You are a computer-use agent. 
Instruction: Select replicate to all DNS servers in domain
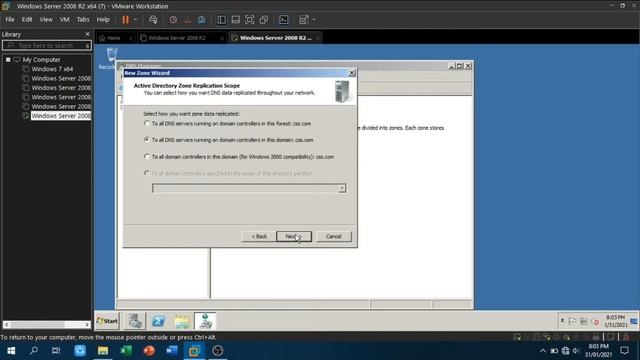147,140
